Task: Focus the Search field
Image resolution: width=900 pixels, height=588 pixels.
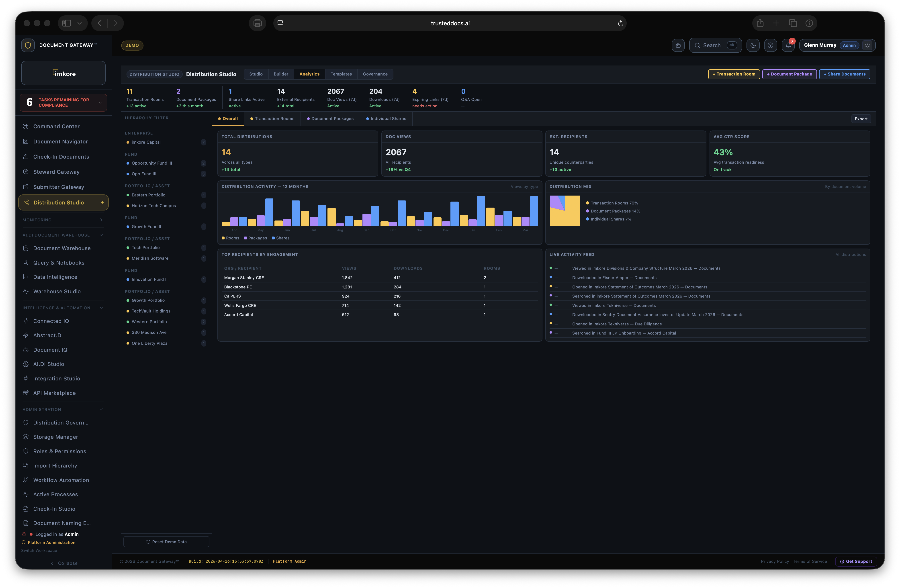Action: coord(715,45)
